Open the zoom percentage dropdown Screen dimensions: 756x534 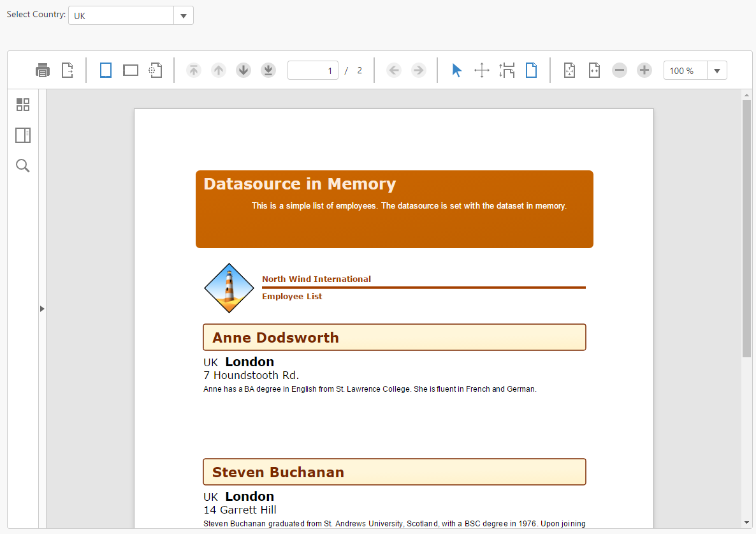point(717,70)
